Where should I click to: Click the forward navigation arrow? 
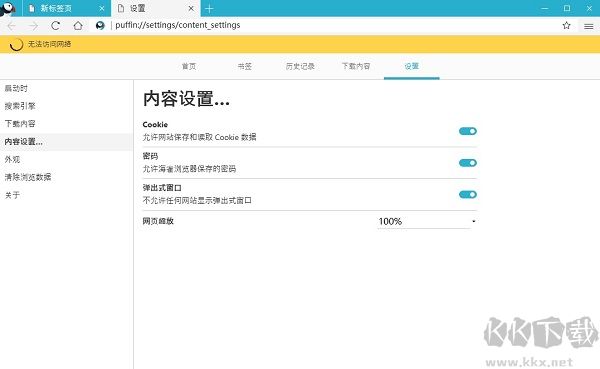(x=34, y=26)
